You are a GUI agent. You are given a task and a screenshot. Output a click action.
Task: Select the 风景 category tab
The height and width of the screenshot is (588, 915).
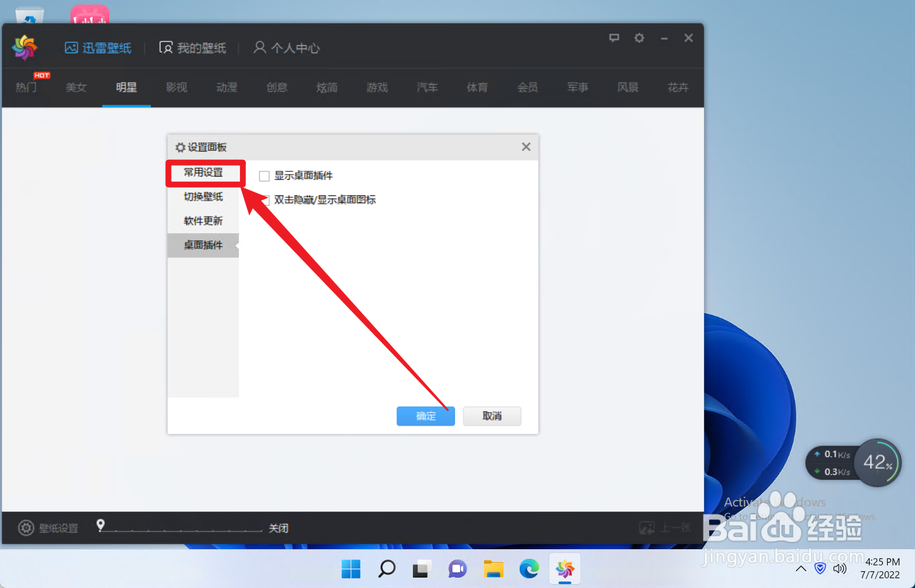point(628,87)
